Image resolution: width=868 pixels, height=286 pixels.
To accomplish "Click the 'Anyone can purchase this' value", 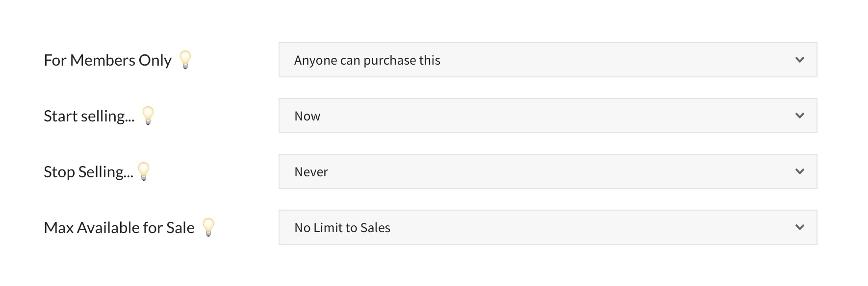I will [367, 60].
